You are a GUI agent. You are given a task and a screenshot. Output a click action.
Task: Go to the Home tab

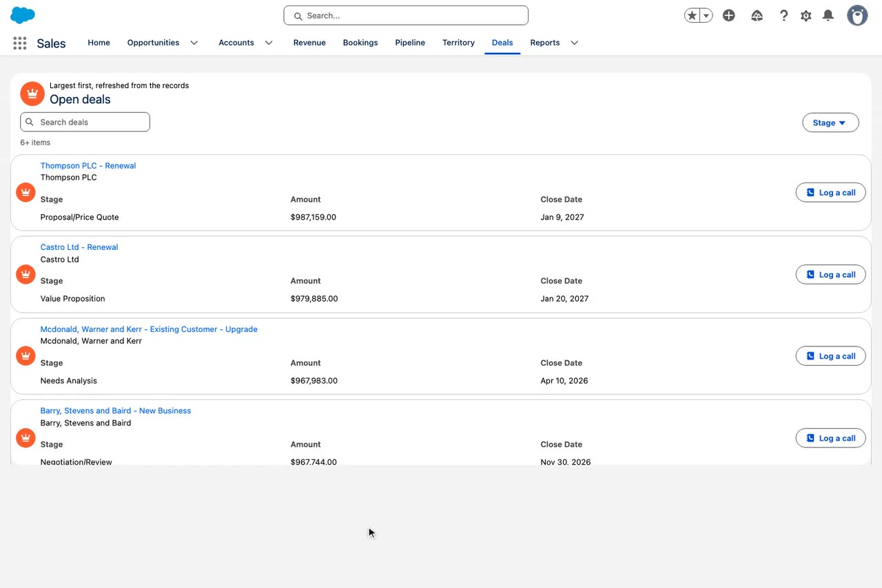click(99, 43)
